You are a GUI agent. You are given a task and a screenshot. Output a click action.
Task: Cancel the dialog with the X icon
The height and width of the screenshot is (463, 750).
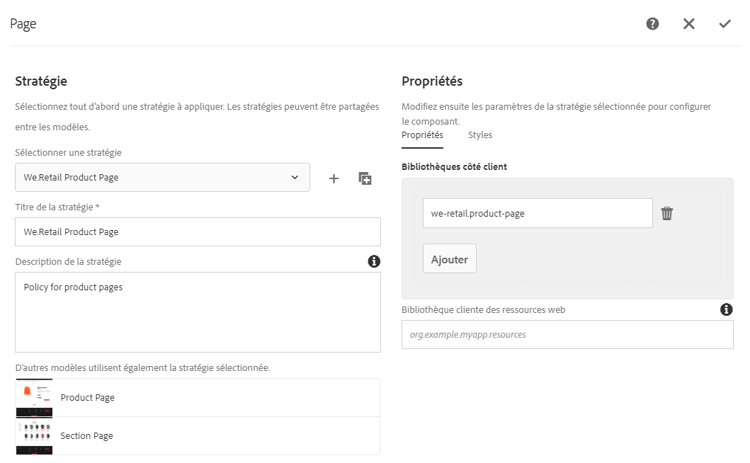click(x=689, y=24)
